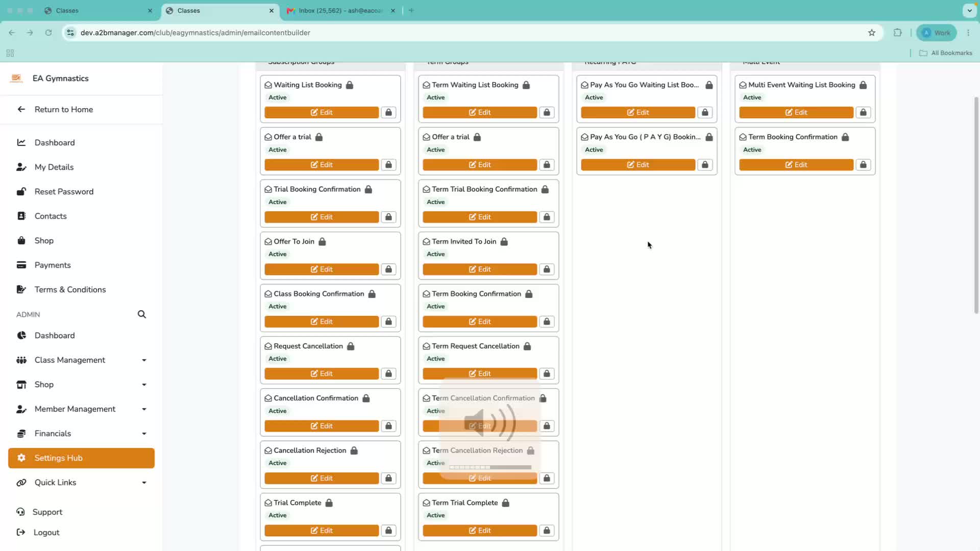
Task: Toggle lock button on Term Invited To Join card
Action: pyautogui.click(x=547, y=269)
